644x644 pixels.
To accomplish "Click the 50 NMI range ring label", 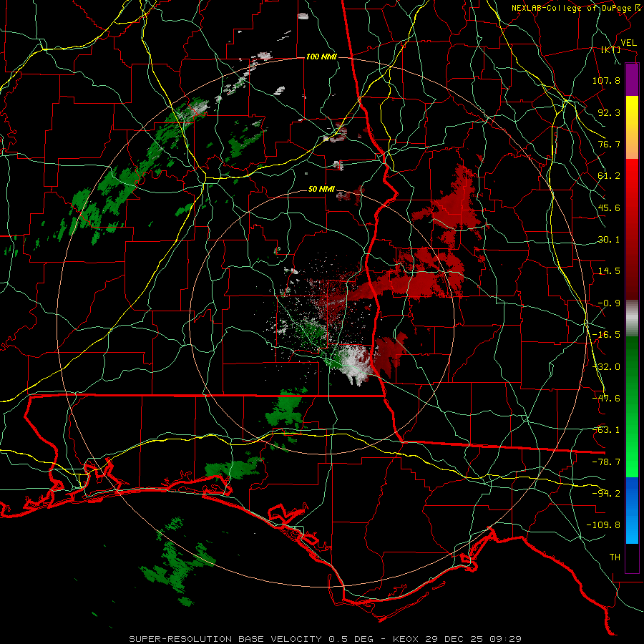I will (321, 190).
